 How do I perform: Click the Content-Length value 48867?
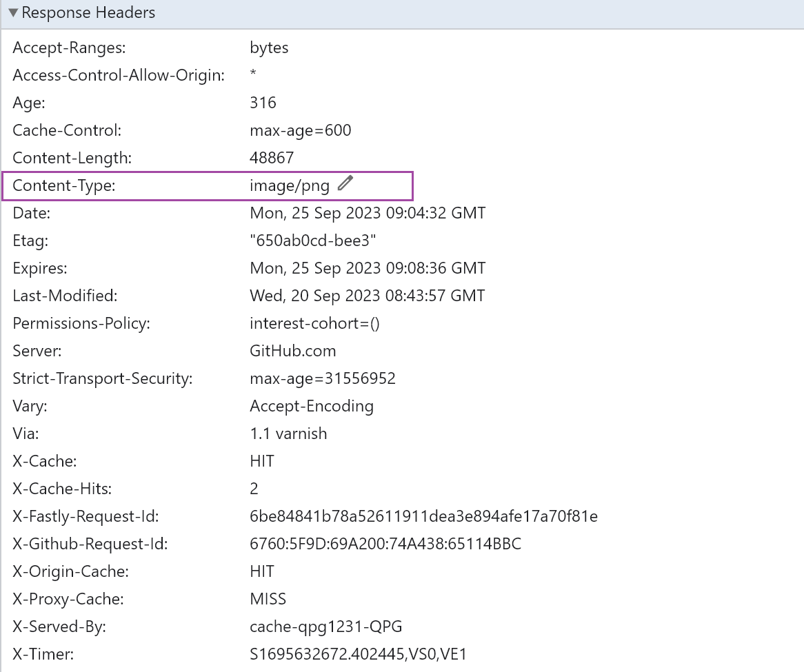(272, 159)
